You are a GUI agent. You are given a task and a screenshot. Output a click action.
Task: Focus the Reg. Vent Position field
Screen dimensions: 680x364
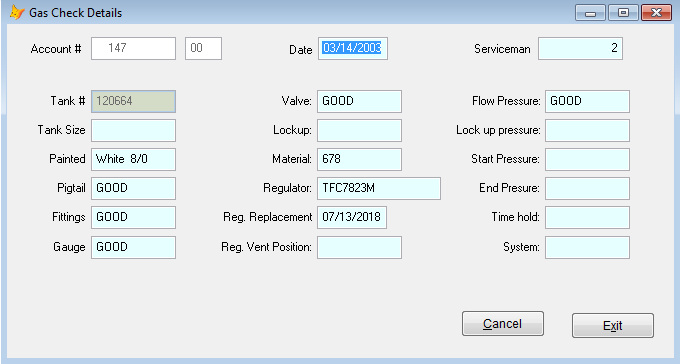[x=359, y=247]
